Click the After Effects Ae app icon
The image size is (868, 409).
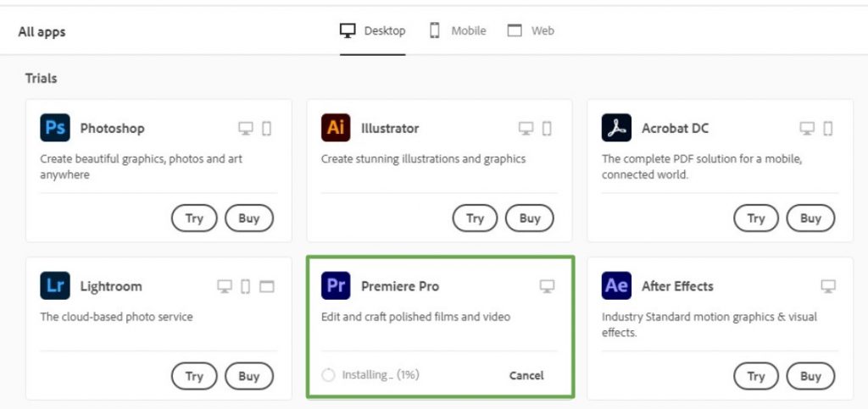point(616,285)
